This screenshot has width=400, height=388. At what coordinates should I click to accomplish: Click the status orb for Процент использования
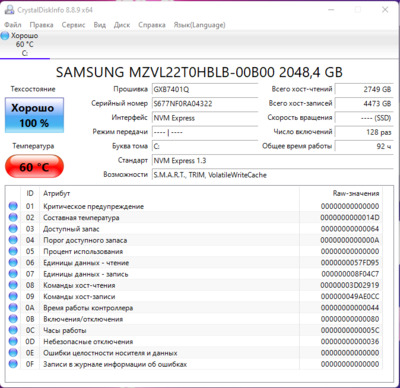(x=13, y=251)
